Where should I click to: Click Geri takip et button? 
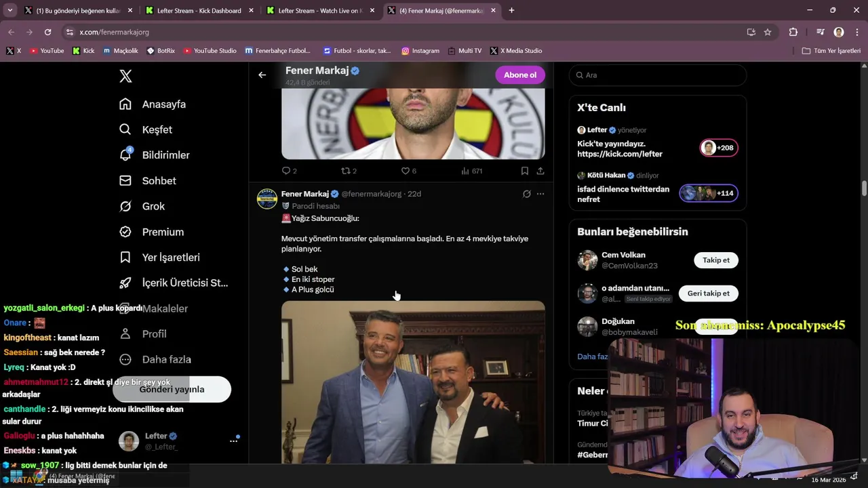(709, 293)
